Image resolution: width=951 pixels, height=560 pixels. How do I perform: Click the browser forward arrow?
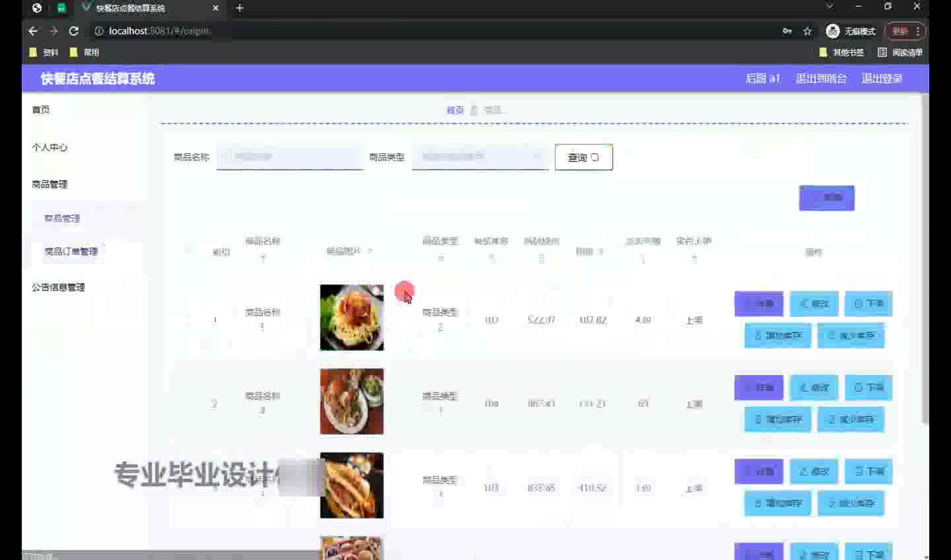click(54, 31)
